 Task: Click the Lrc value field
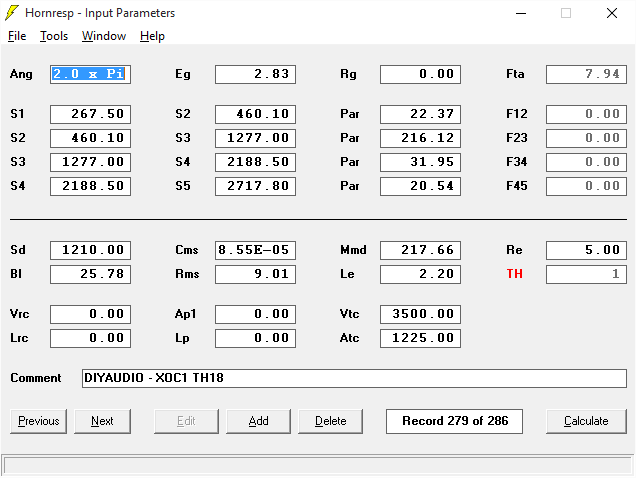(x=90, y=338)
